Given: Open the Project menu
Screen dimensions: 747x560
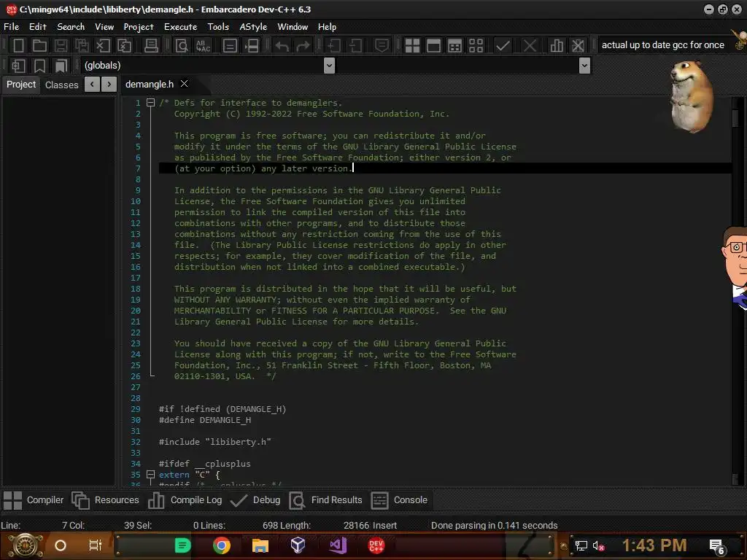Looking at the screenshot, I should coord(139,27).
